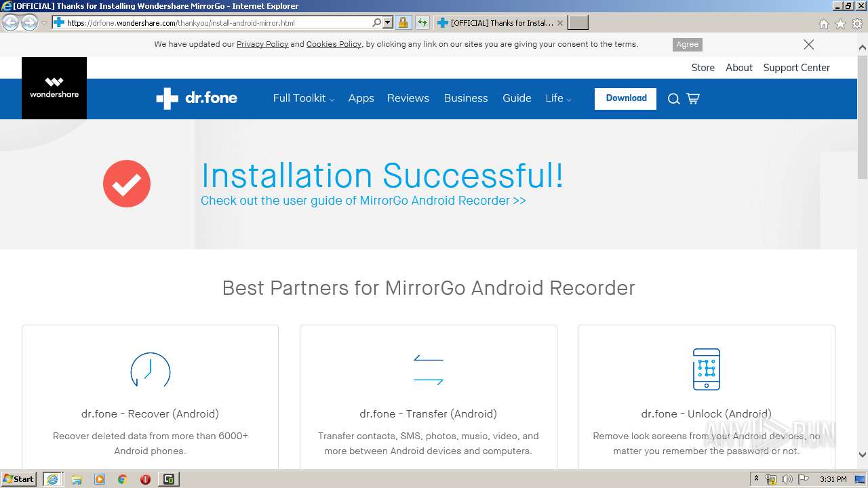Open the media player taskbar icon

[100, 479]
